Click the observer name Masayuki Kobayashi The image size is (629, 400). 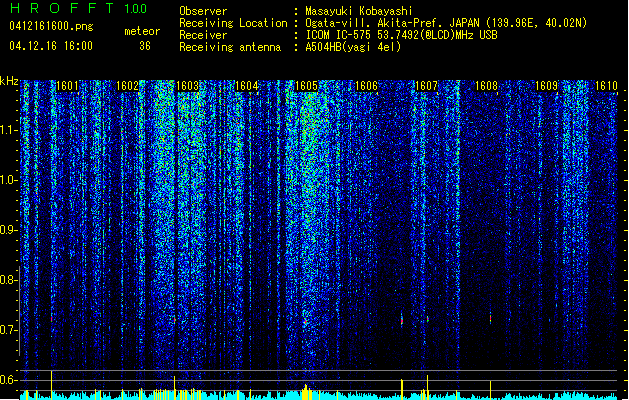tap(359, 11)
